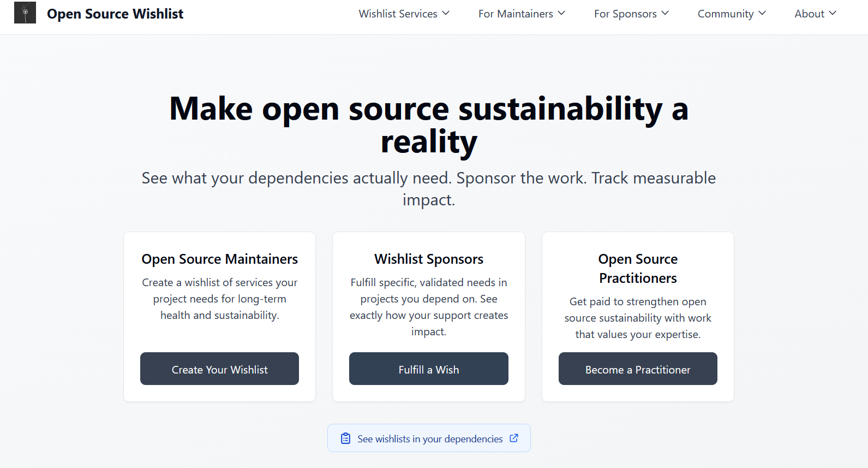Click the Fulfill a Wish button

coord(429,369)
